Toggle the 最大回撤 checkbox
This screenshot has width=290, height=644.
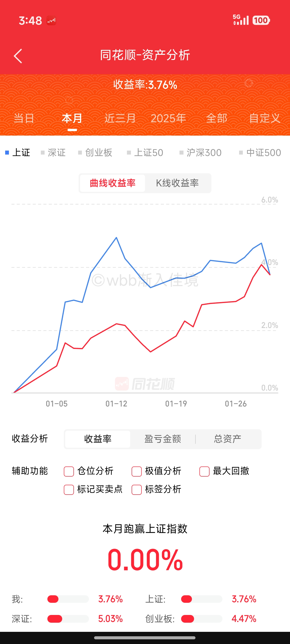click(x=204, y=471)
